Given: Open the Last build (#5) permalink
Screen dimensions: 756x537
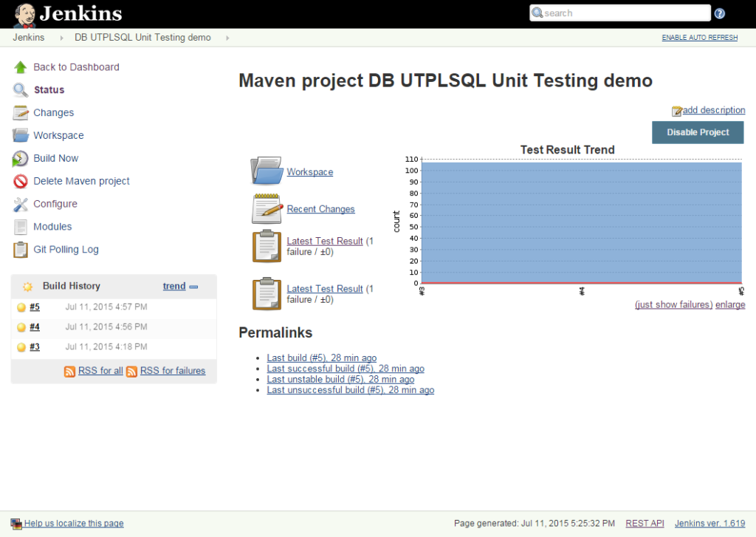Looking at the screenshot, I should click(322, 358).
